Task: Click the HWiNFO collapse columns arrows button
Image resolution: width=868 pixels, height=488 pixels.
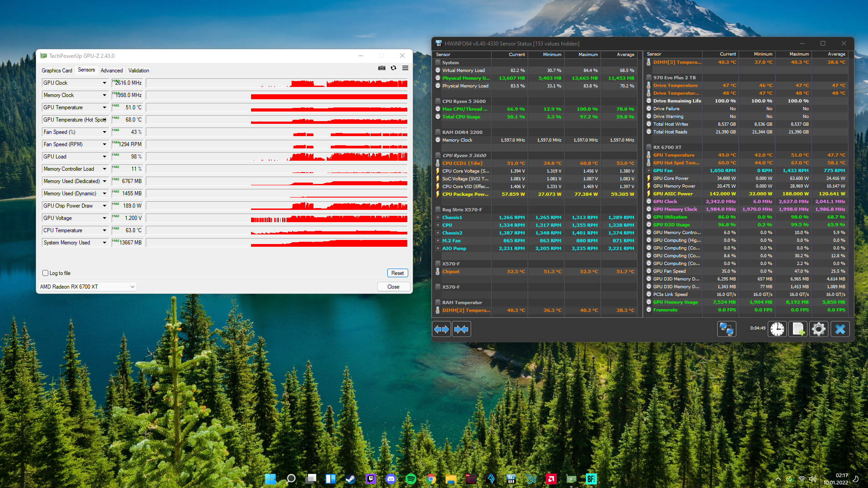Action: pos(461,329)
